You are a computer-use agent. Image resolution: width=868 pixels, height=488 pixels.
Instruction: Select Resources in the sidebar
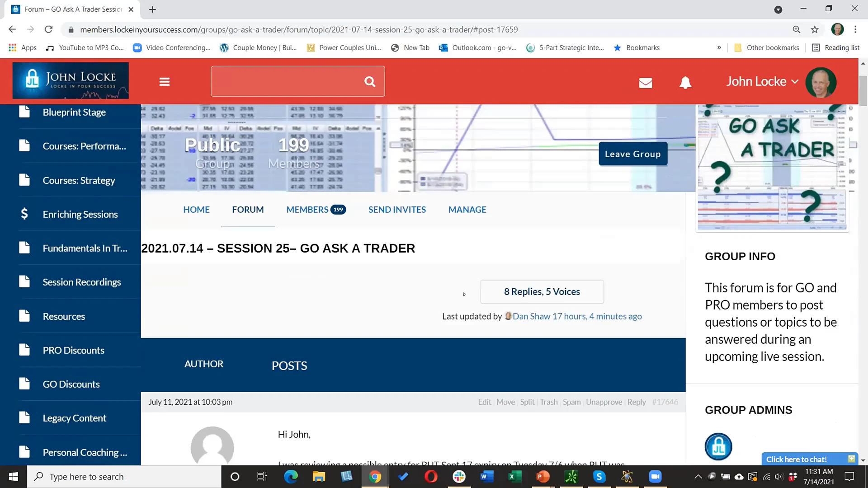coord(64,316)
